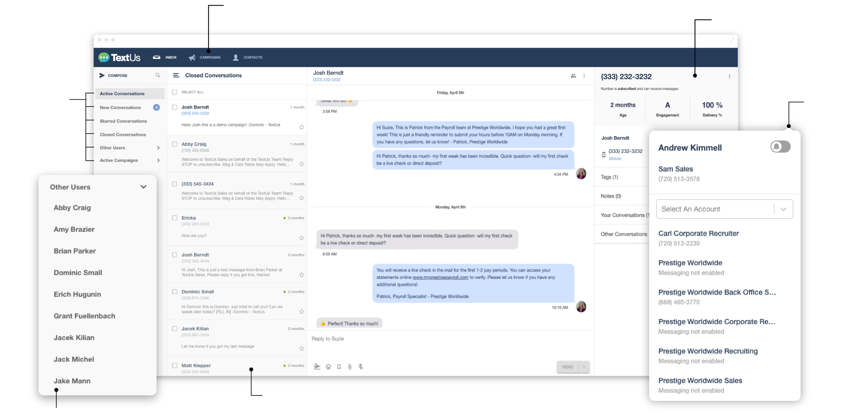The width and height of the screenshot is (868, 420).
Task: Open the contact panel three-dot menu
Action: coord(729,76)
